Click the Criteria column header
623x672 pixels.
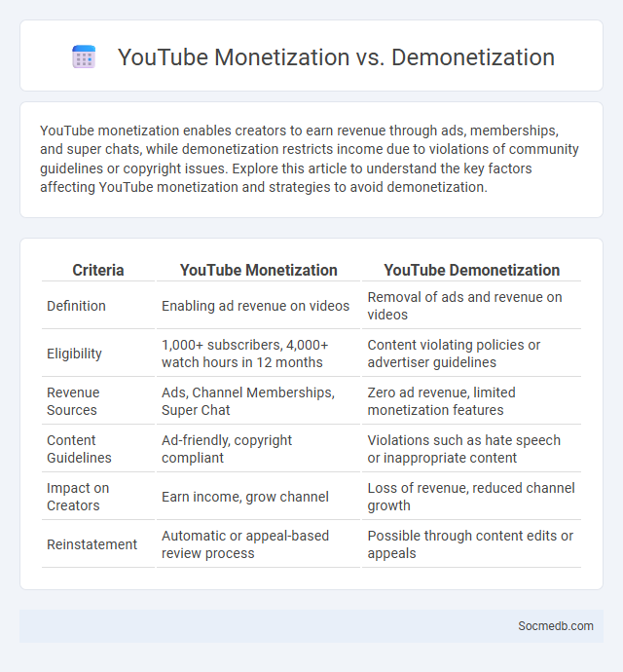(98, 270)
